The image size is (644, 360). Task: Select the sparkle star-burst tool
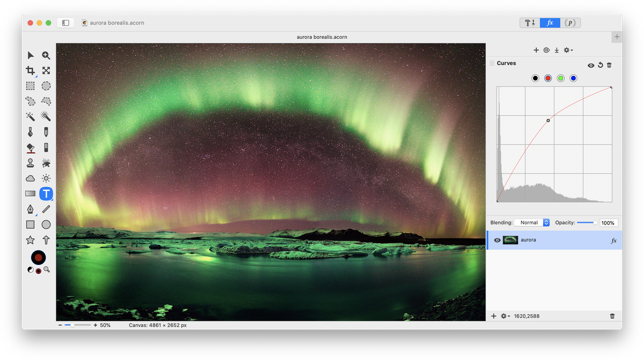(46, 163)
